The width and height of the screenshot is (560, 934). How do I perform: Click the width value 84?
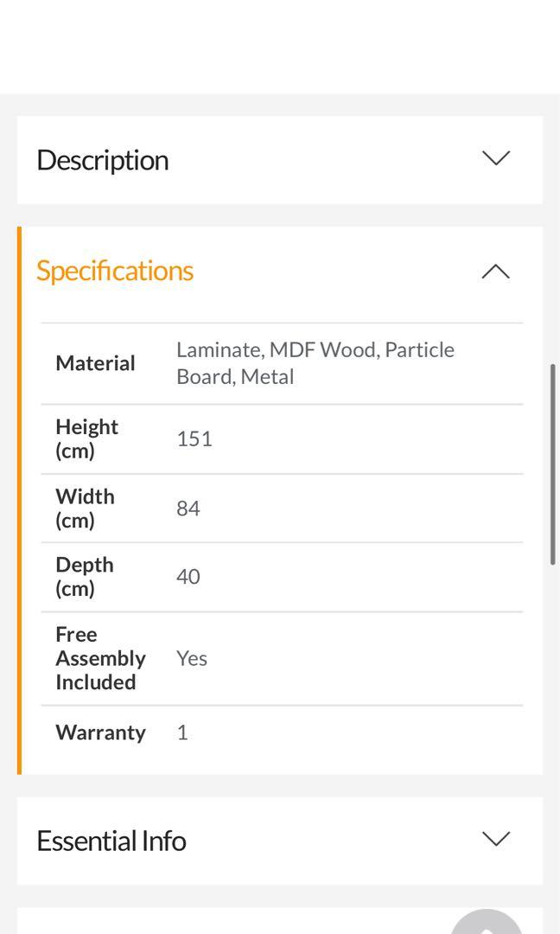point(188,509)
